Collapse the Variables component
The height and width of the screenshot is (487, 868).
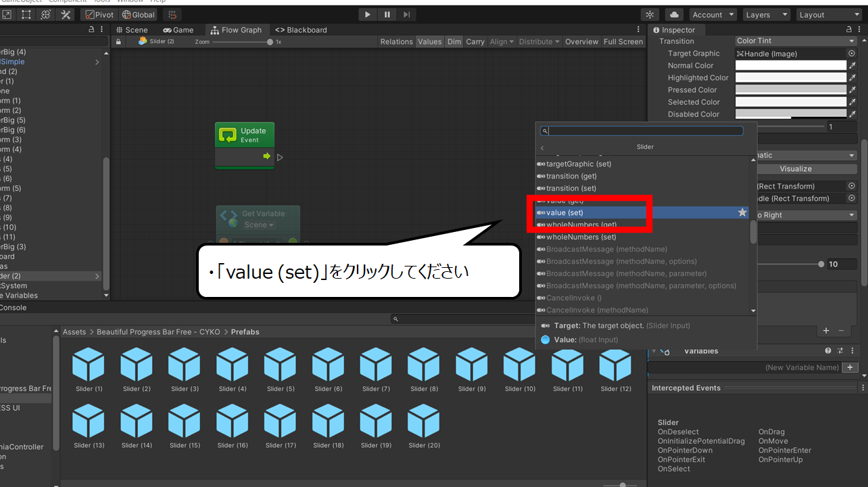654,351
